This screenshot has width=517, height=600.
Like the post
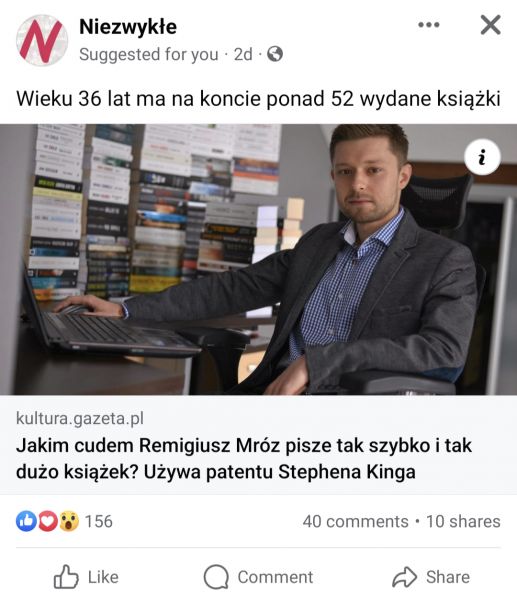(x=86, y=577)
